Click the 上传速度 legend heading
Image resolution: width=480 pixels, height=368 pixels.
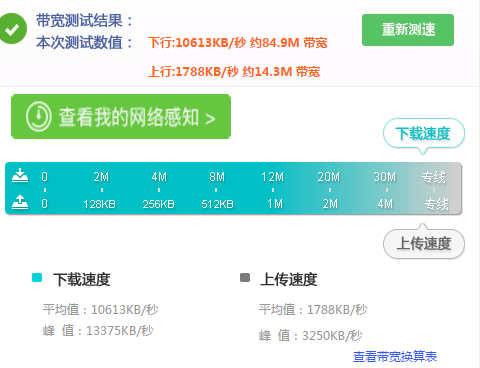289,279
